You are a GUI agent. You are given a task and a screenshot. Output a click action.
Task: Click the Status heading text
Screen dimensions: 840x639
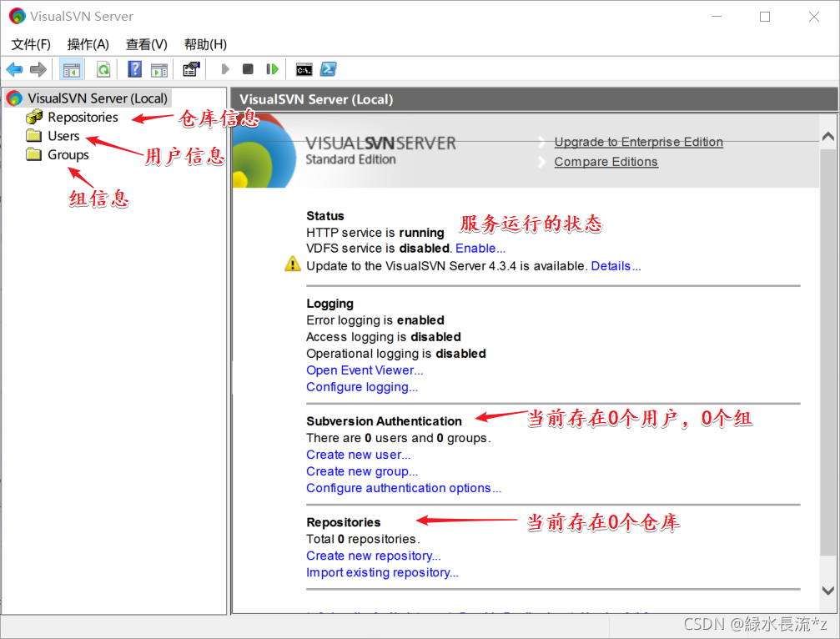click(x=325, y=216)
